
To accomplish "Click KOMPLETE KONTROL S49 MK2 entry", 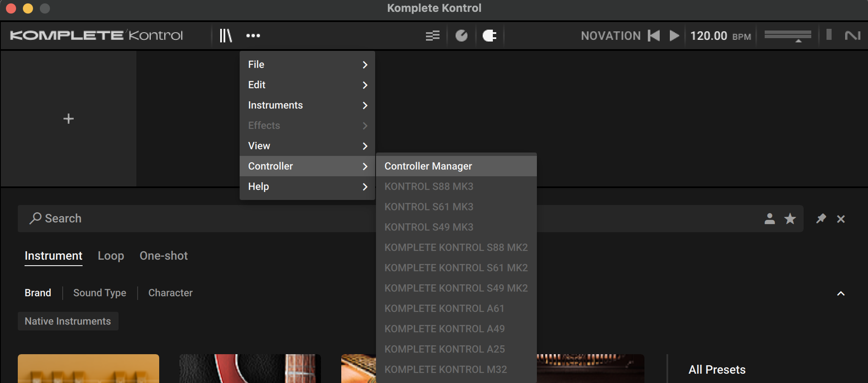I will [456, 288].
